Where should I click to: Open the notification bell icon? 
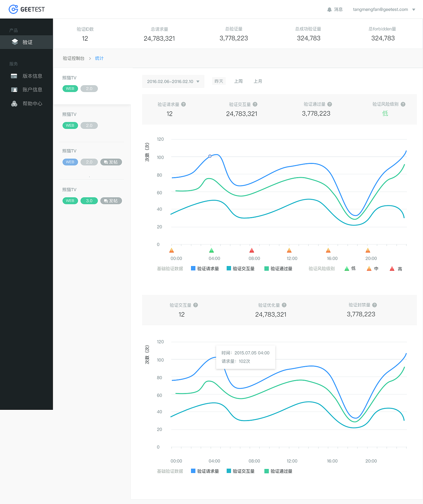pyautogui.click(x=329, y=10)
